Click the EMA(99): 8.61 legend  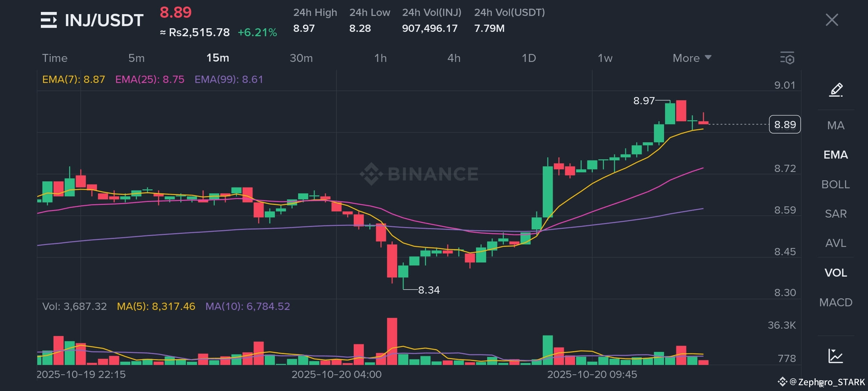tap(229, 79)
